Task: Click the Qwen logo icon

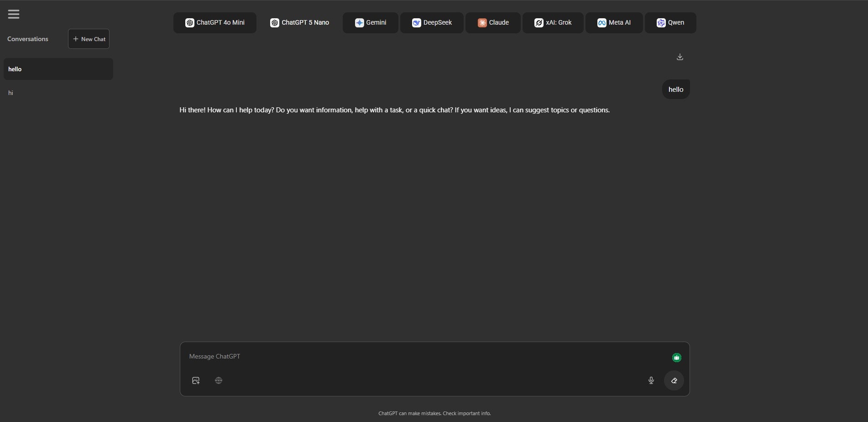Action: [x=660, y=22]
